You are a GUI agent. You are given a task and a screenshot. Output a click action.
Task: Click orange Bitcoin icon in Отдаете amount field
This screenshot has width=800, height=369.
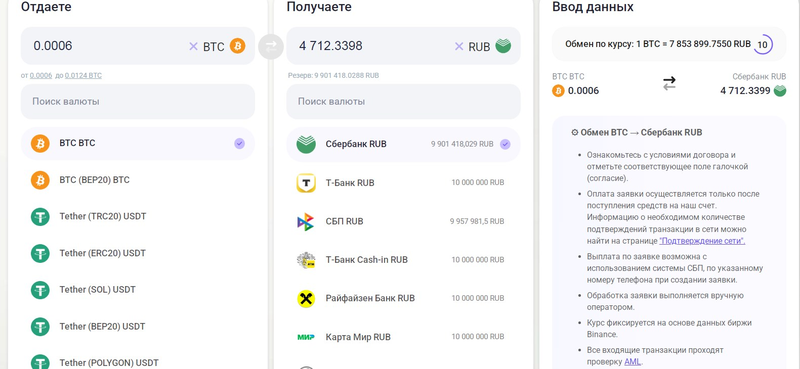click(237, 46)
